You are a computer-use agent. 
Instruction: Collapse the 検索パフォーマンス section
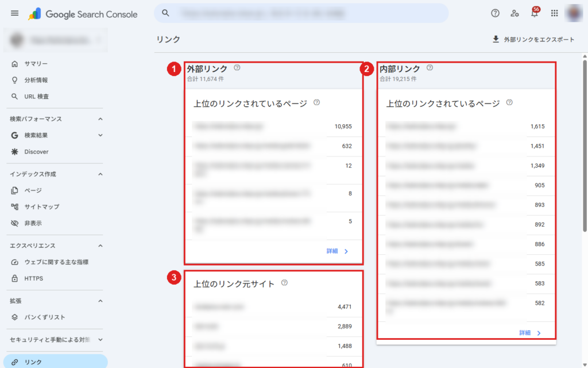click(100, 119)
